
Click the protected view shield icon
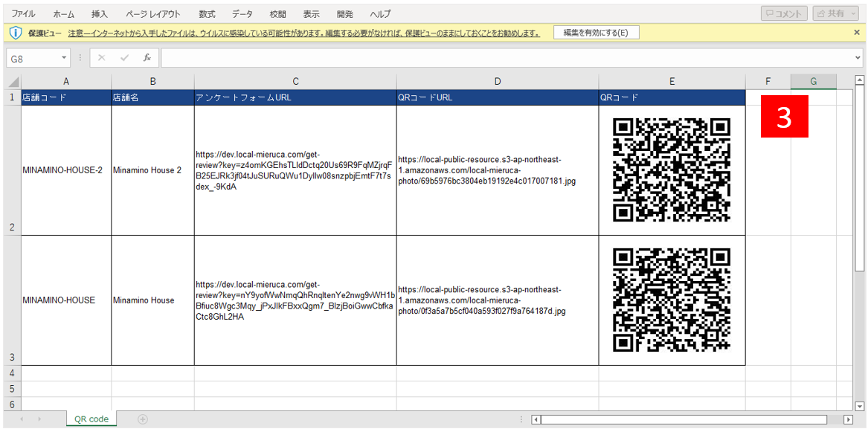(x=16, y=33)
